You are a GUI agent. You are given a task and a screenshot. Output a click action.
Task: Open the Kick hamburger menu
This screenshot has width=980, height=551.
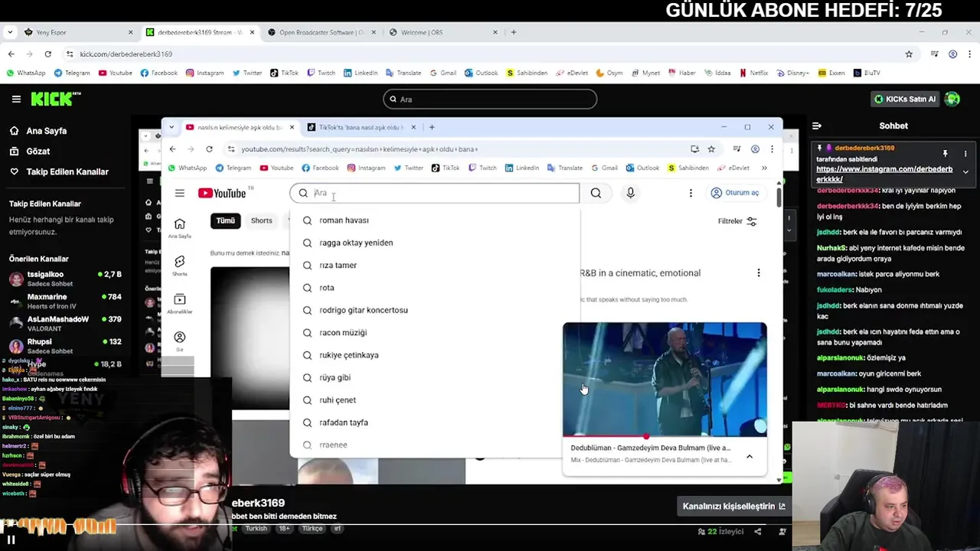(16, 99)
